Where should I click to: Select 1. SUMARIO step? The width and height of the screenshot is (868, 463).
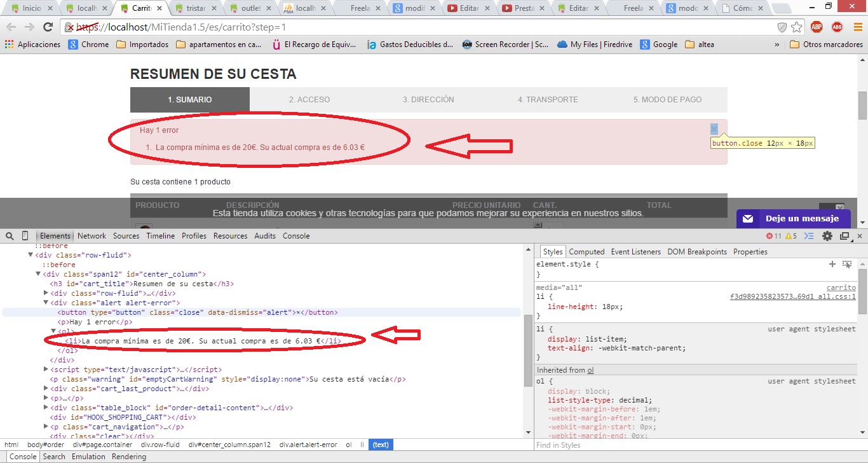[190, 100]
